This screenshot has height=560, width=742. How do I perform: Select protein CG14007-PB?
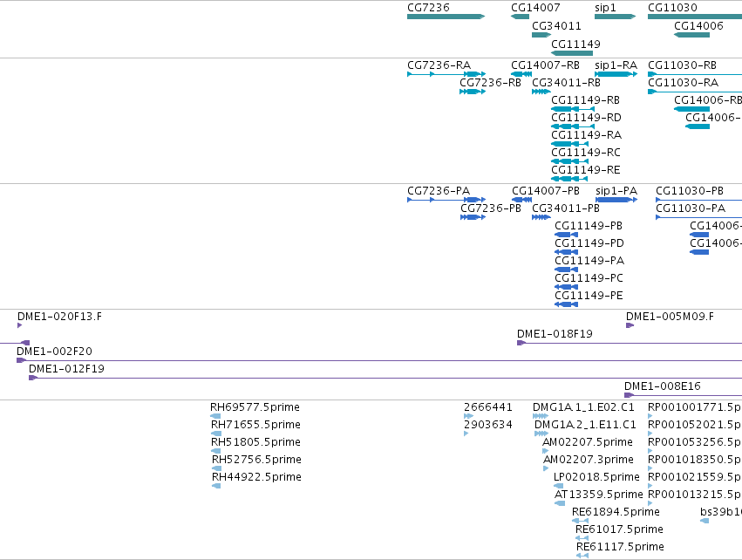[x=521, y=200]
